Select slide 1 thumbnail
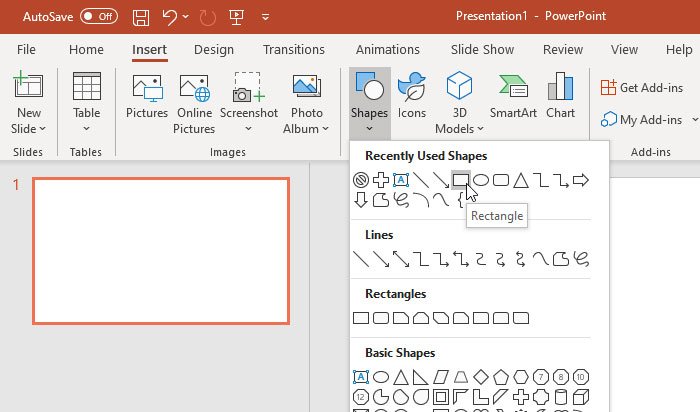 pyautogui.click(x=161, y=251)
